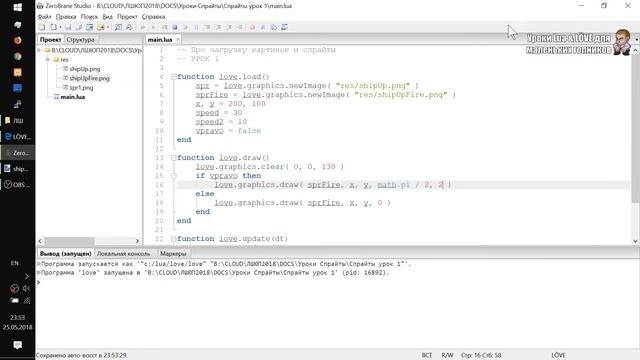Toggle breakpoint with red toolbar icon
The width and height of the screenshot is (640, 360).
(x=252, y=27)
